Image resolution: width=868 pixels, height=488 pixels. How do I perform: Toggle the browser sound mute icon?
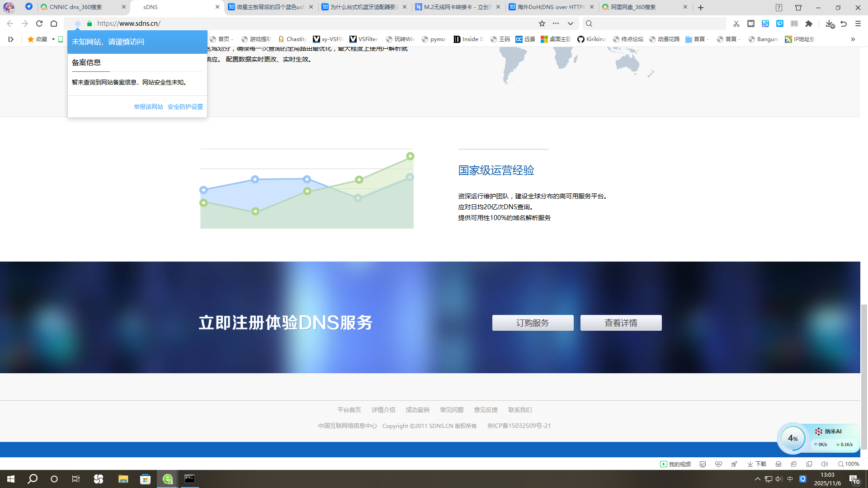[825, 464]
